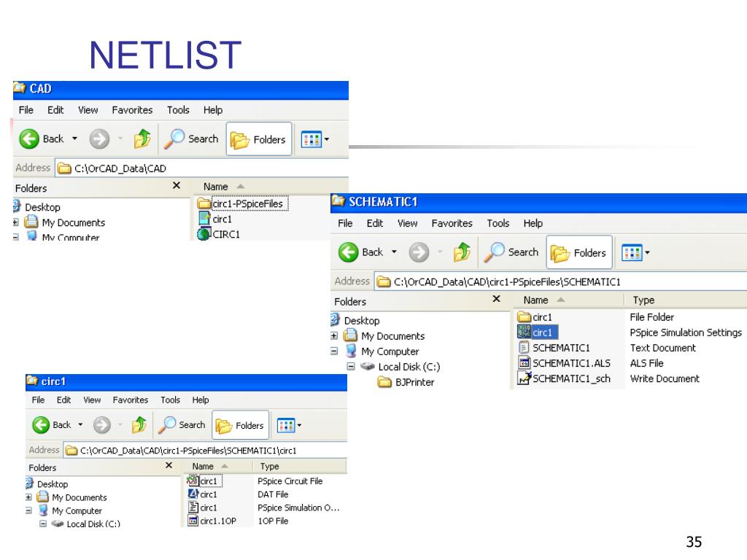Open Help menu in SCHEMATIC1 window
The image size is (747, 560).
[x=533, y=223]
